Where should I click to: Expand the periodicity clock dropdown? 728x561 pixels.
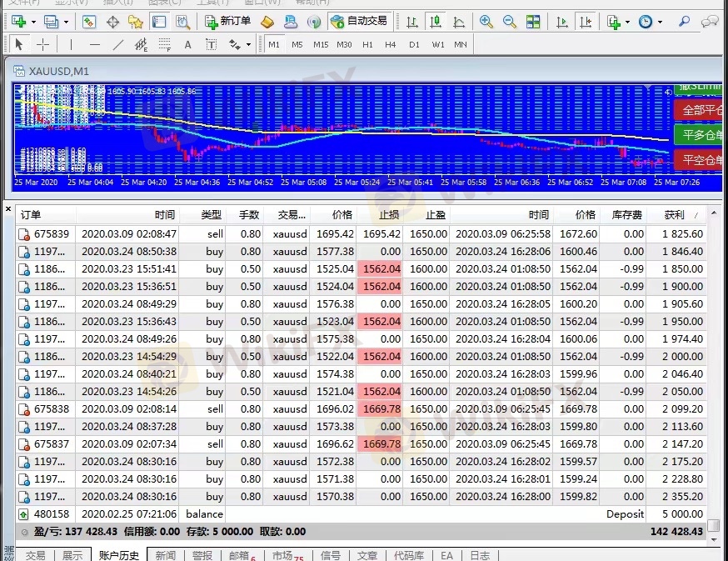tap(661, 23)
